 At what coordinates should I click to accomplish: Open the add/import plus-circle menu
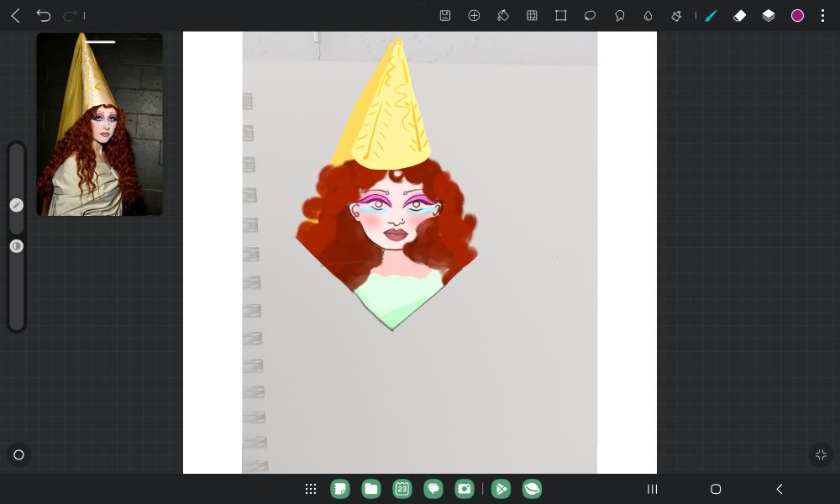click(474, 15)
